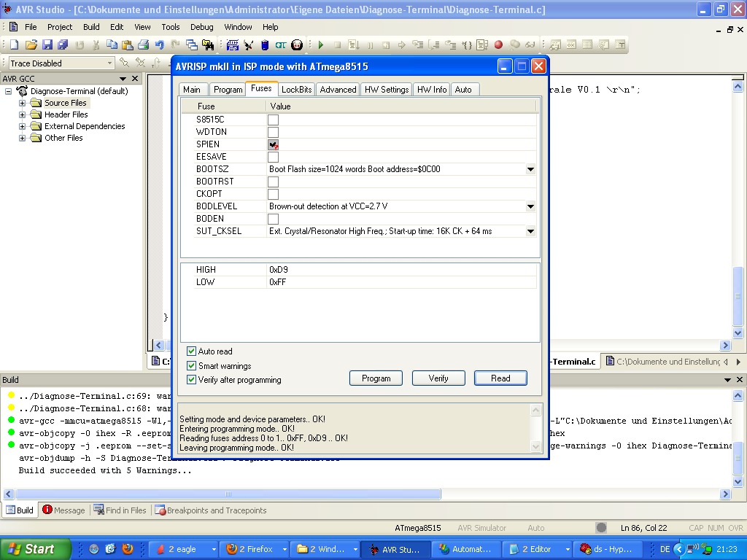This screenshot has height=560, width=747.
Task: Click the Save All icon
Action: coord(63,44)
